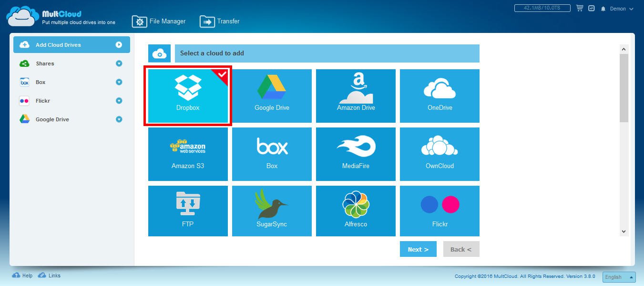Click the Shares icon in sidebar
The width and height of the screenshot is (644, 286).
[x=25, y=64]
